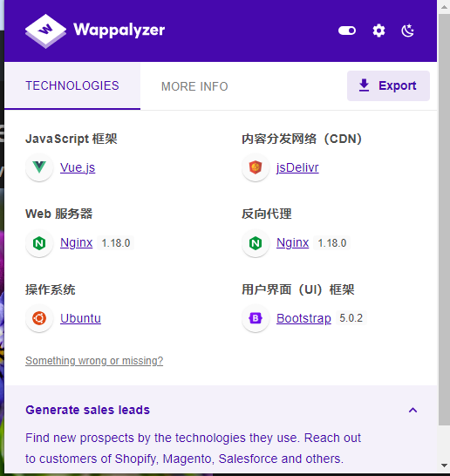This screenshot has height=476, width=450.
Task: Open settings via the gear icon
Action: [x=378, y=31]
